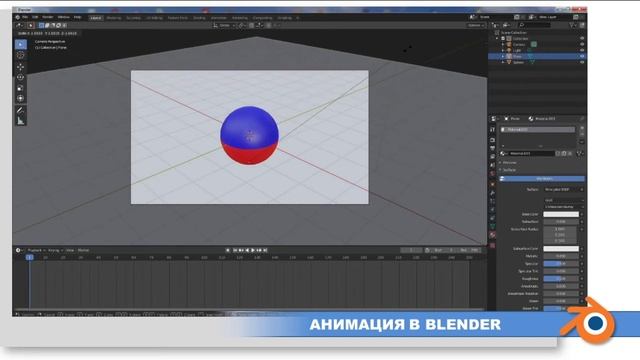Jump to the timeline end frame
Screen dimensions: 640x360
pyautogui.click(x=265, y=250)
